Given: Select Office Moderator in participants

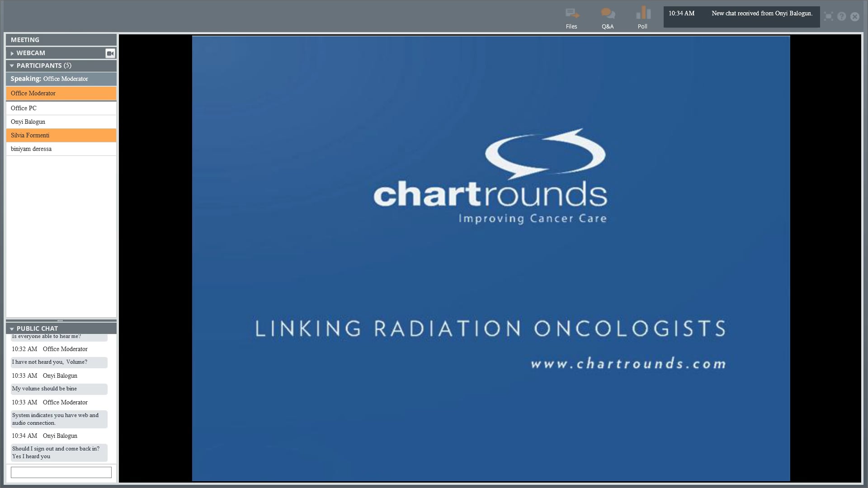Looking at the screenshot, I should point(33,94).
